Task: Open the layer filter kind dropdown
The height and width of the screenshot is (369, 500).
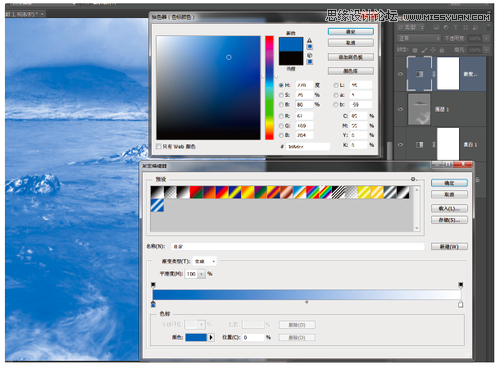Action: pyautogui.click(x=411, y=27)
